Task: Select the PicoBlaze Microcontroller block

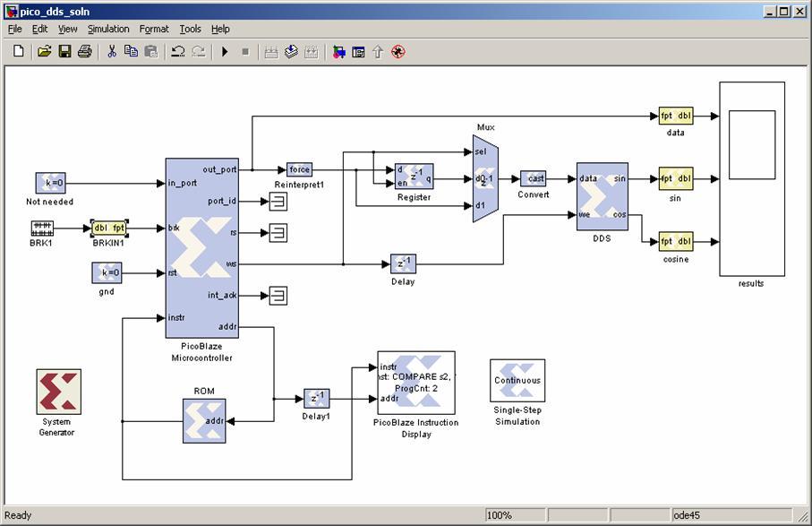Action: click(x=202, y=248)
